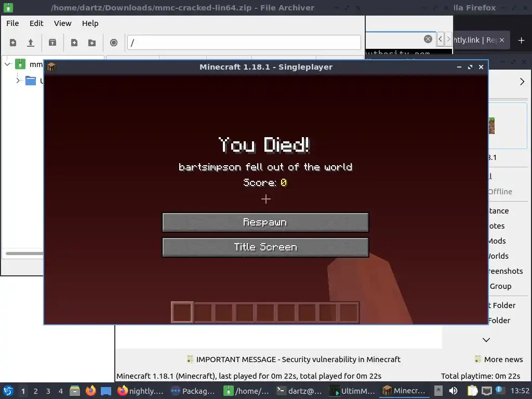
Task: Close the nightly.link Firefox tab
Action: [502, 40]
